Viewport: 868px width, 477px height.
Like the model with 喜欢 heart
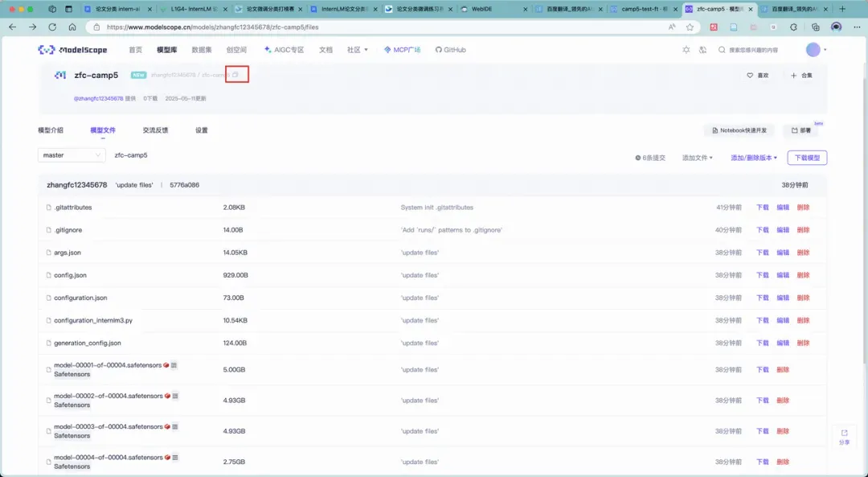tap(758, 76)
